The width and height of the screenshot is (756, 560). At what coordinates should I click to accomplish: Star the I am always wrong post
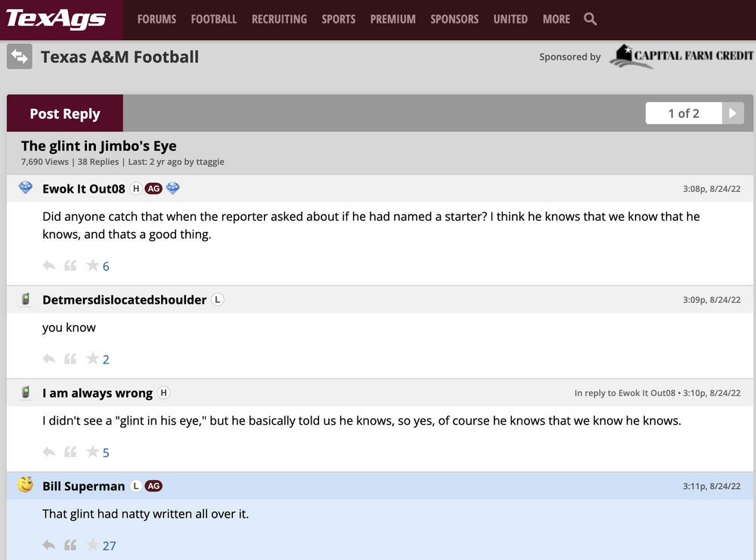click(x=92, y=452)
